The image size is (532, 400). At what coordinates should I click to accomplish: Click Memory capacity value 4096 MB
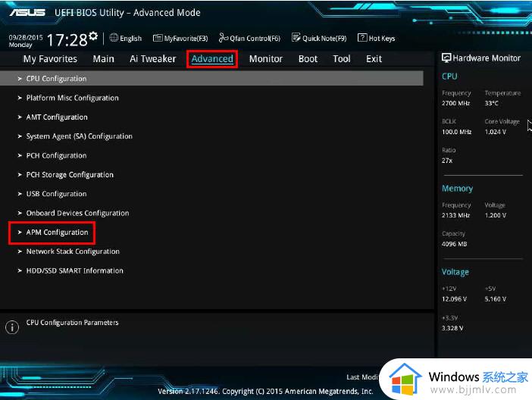[x=454, y=244]
